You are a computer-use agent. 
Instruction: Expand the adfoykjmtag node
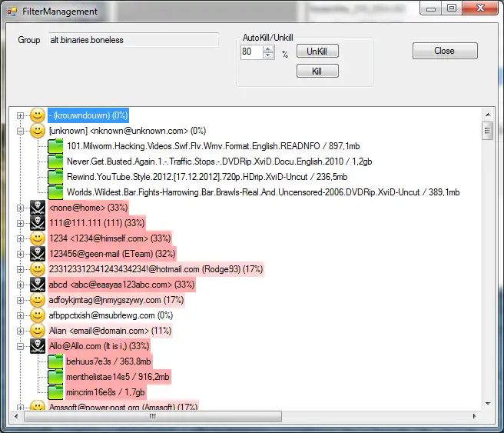20,300
